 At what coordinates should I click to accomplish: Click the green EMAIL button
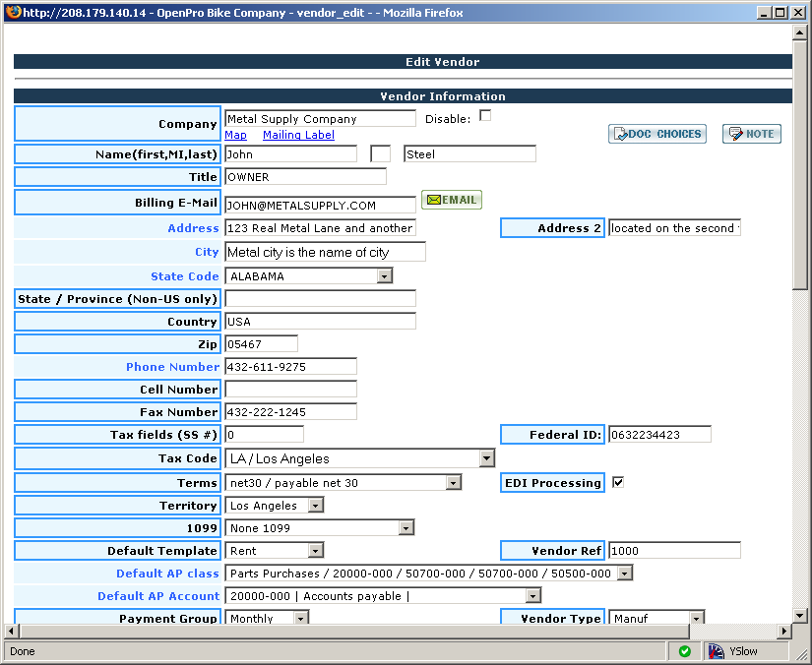pyautogui.click(x=452, y=200)
